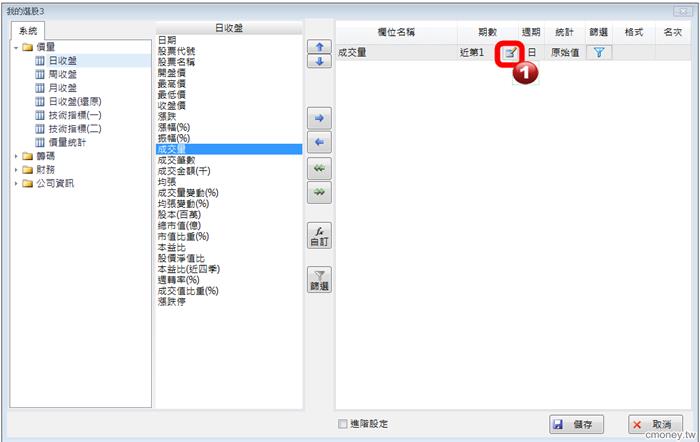700x442 pixels.
Task: Click the 欄位名稱 column header
Action: (x=396, y=32)
